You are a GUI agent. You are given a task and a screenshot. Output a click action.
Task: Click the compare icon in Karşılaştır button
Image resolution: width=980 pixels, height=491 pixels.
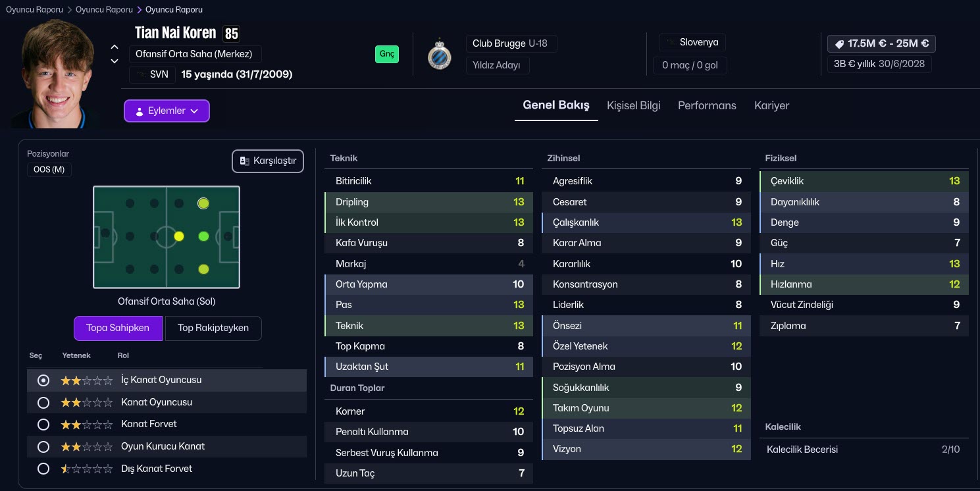(244, 161)
